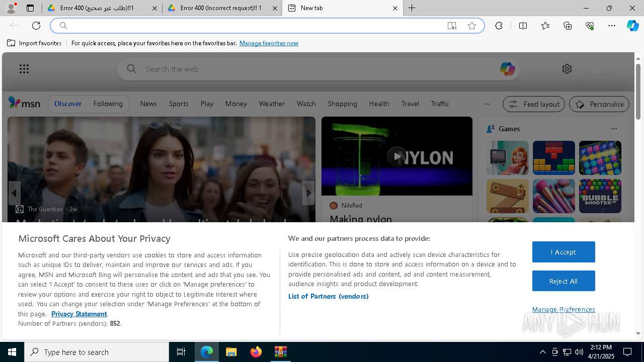Open the Sports category
Screen dimensions: 644x362
[x=179, y=104]
